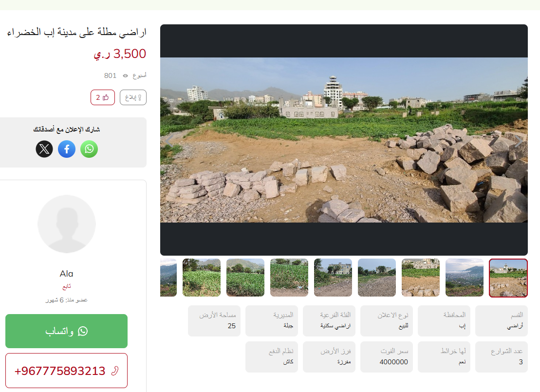Image resolution: width=540 pixels, height=392 pixels.
Task: Click the عدد الشوارع 3 card
Action: click(502, 357)
